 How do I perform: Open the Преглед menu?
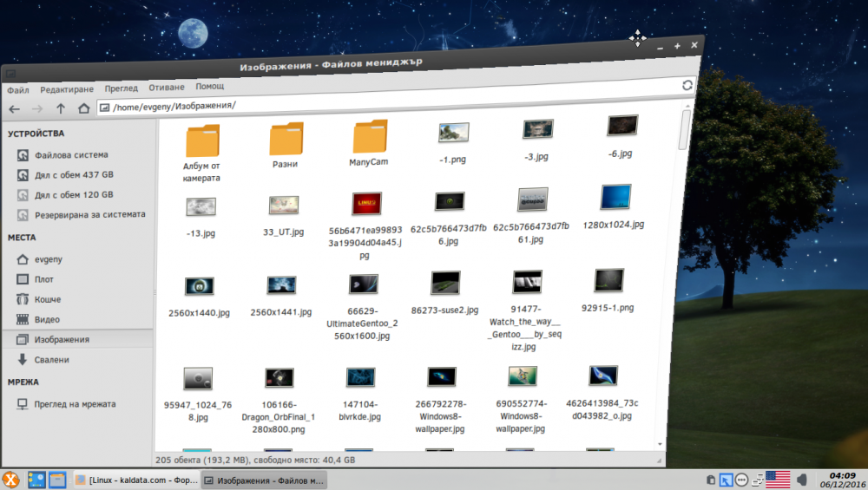click(x=122, y=88)
